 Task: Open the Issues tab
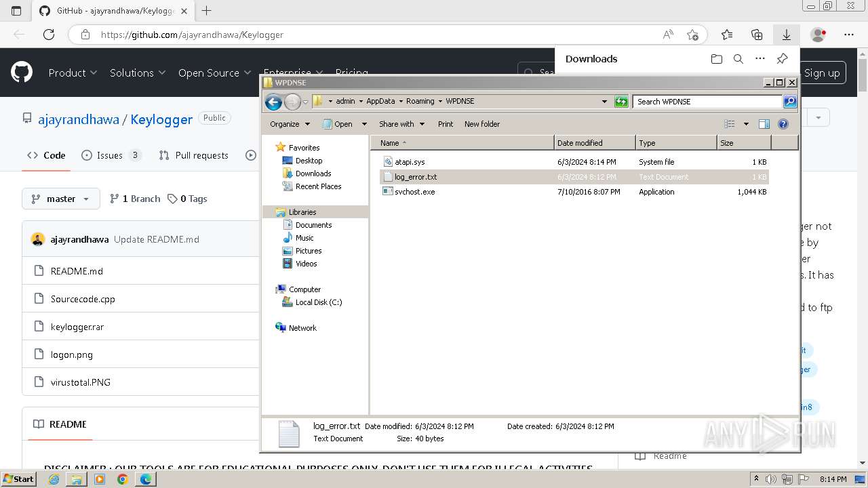pos(111,155)
